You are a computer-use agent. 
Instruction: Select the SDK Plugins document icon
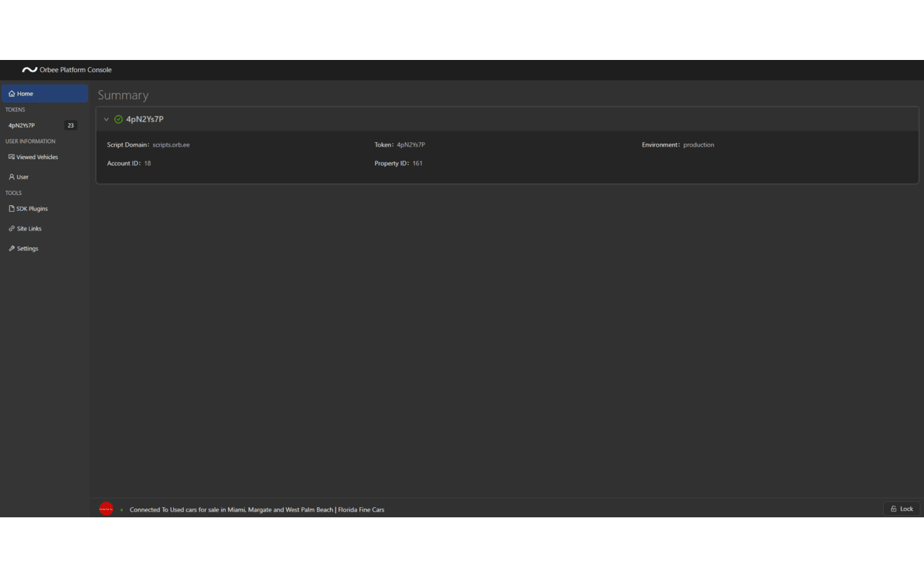[x=10, y=209]
